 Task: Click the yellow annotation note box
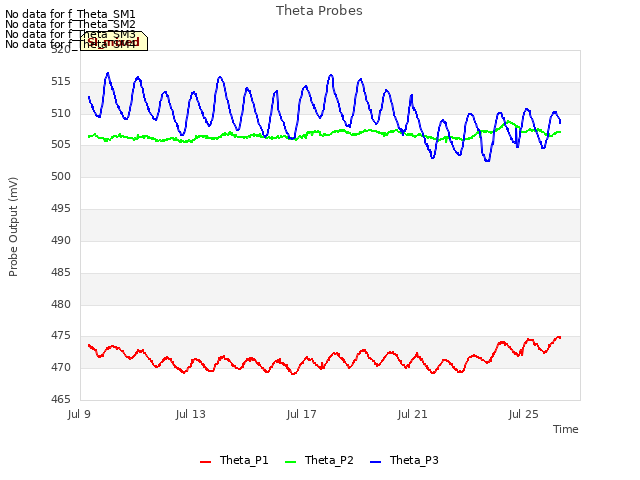(x=114, y=41)
